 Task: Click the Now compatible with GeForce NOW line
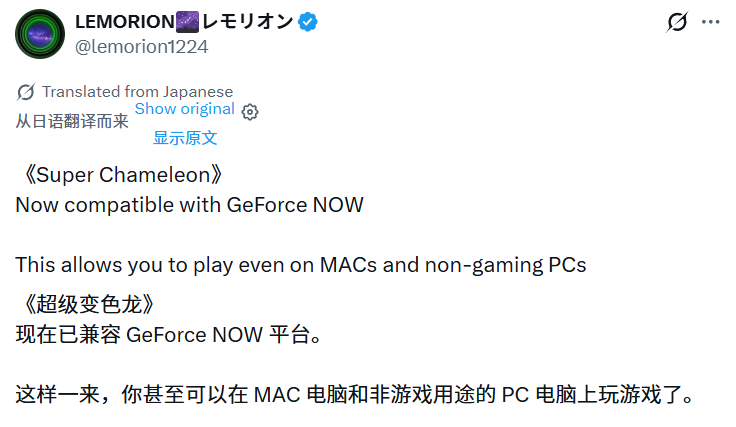pos(190,205)
